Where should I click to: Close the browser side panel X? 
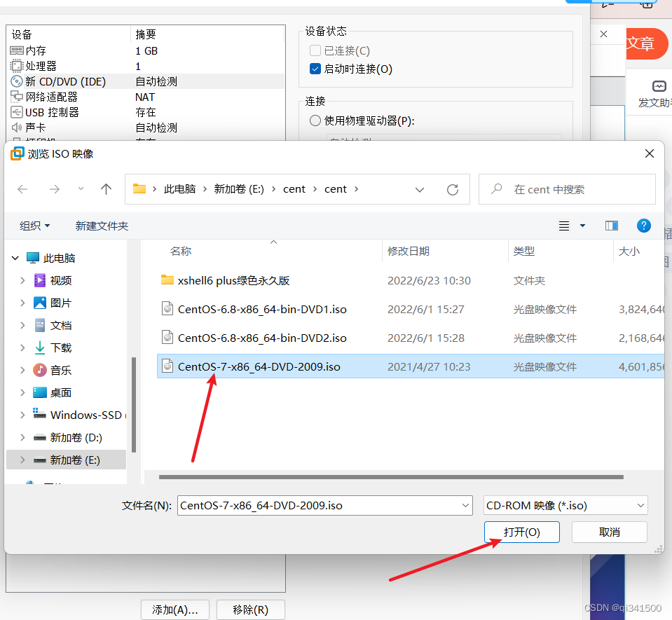[x=603, y=34]
